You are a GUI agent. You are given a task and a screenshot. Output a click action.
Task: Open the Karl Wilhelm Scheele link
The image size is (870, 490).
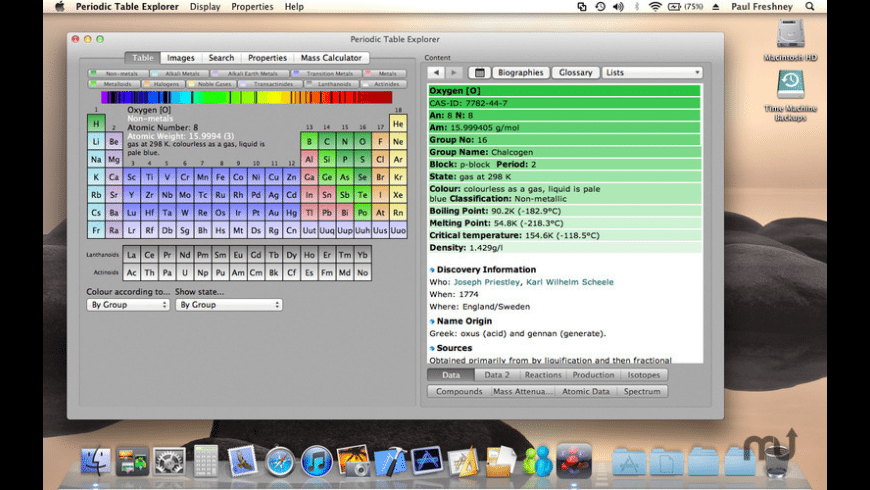[x=570, y=282]
